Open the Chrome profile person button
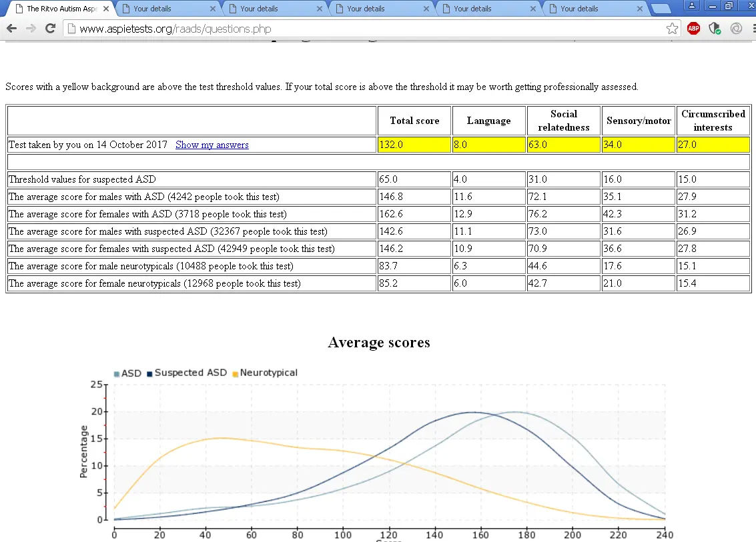 (692, 6)
